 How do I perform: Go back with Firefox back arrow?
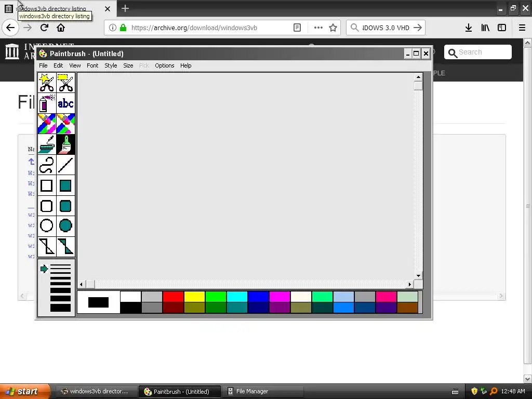click(10, 28)
